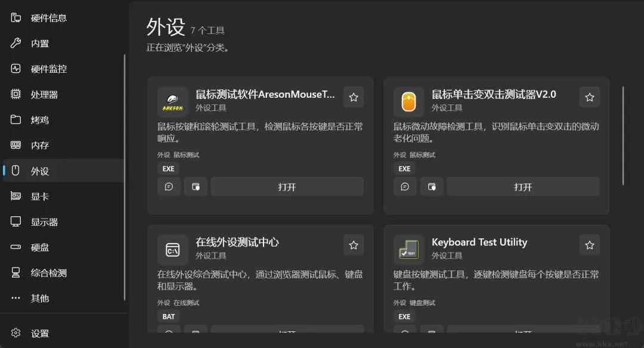The image size is (644, 348).
Task: Star the 鼠标单击变双击测试器V2.0 tool
Action: pyautogui.click(x=590, y=97)
